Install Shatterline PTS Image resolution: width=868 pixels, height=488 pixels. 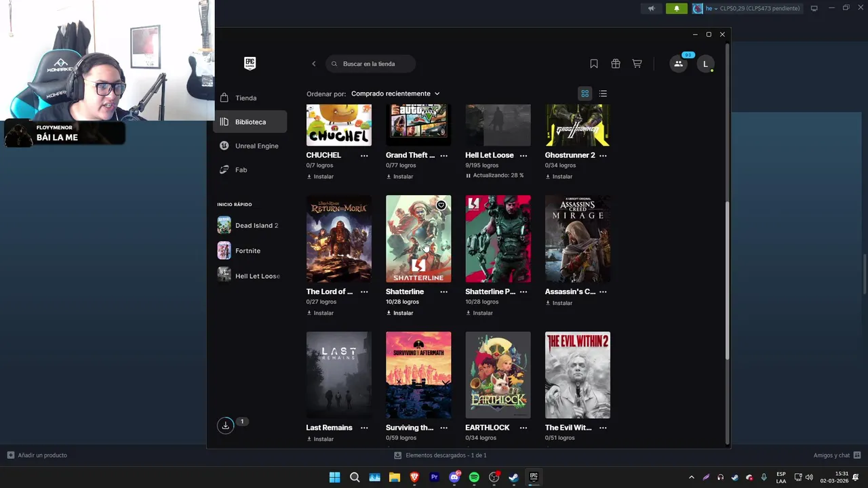(x=479, y=313)
